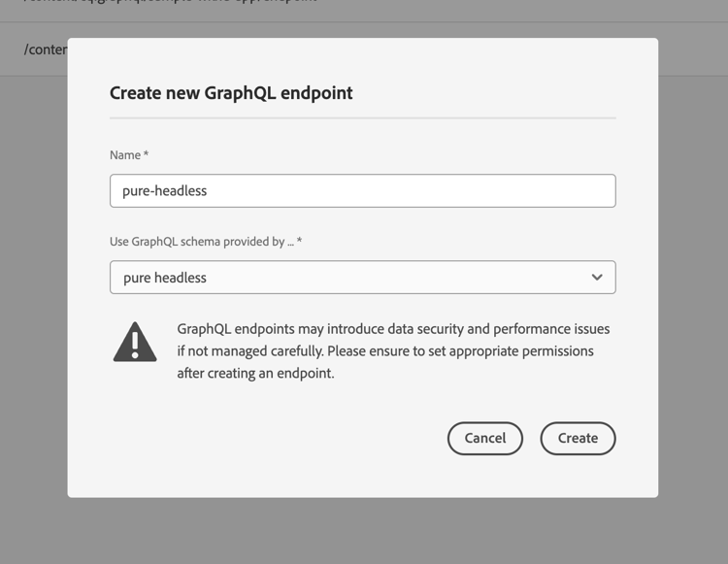Click the chevron arrow in the schema dropdown
728x564 pixels.
coord(597,277)
